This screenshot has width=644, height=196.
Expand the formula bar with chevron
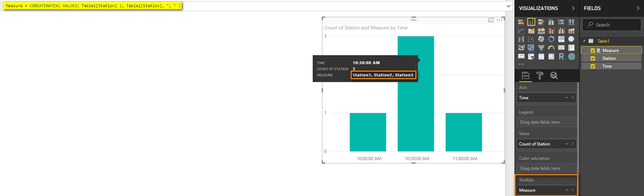(508, 6)
